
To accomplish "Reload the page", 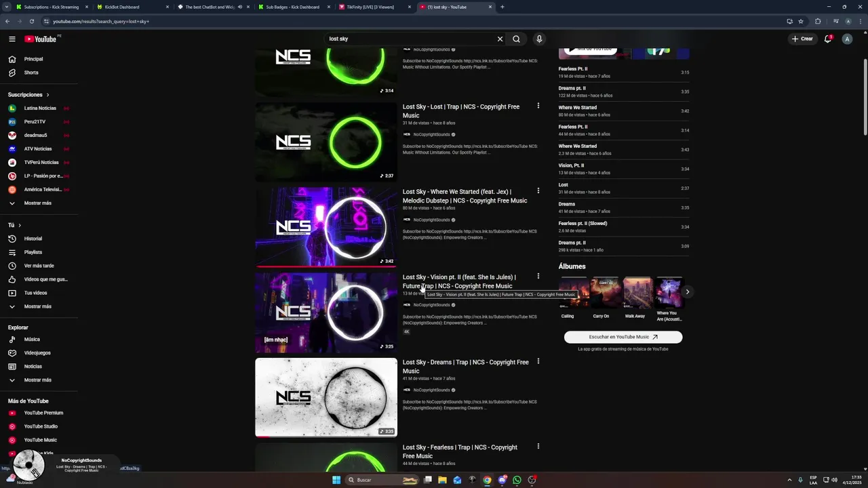I will click(31, 21).
